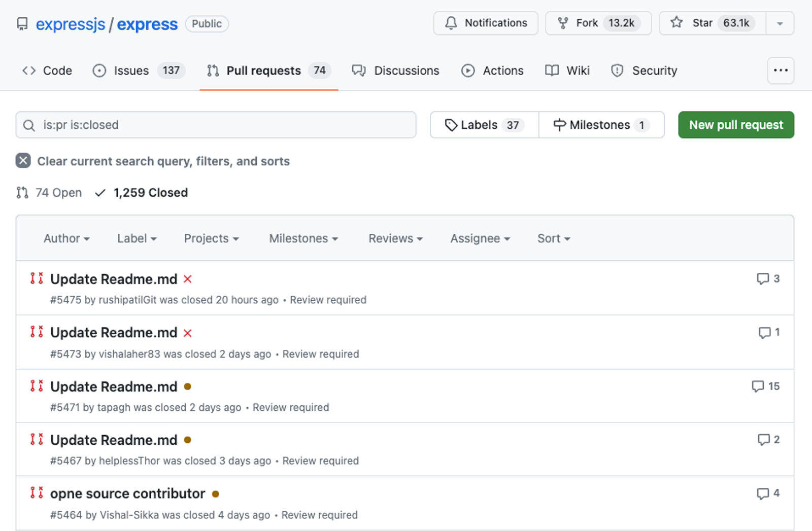Switch to the Issues tab
812x531 pixels.
pos(139,70)
